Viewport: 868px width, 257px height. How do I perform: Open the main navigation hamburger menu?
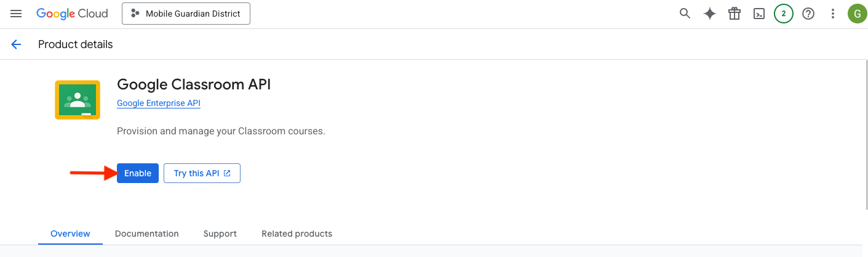16,14
